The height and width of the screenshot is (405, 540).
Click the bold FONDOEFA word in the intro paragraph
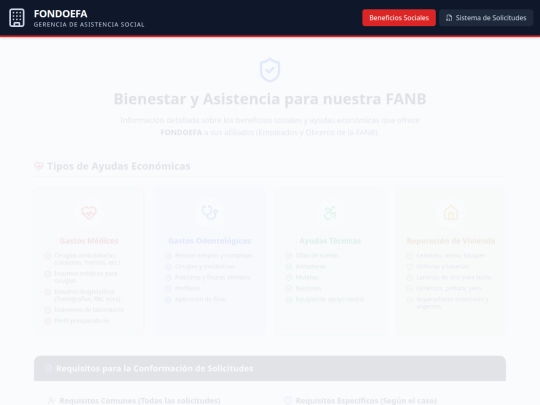point(181,132)
